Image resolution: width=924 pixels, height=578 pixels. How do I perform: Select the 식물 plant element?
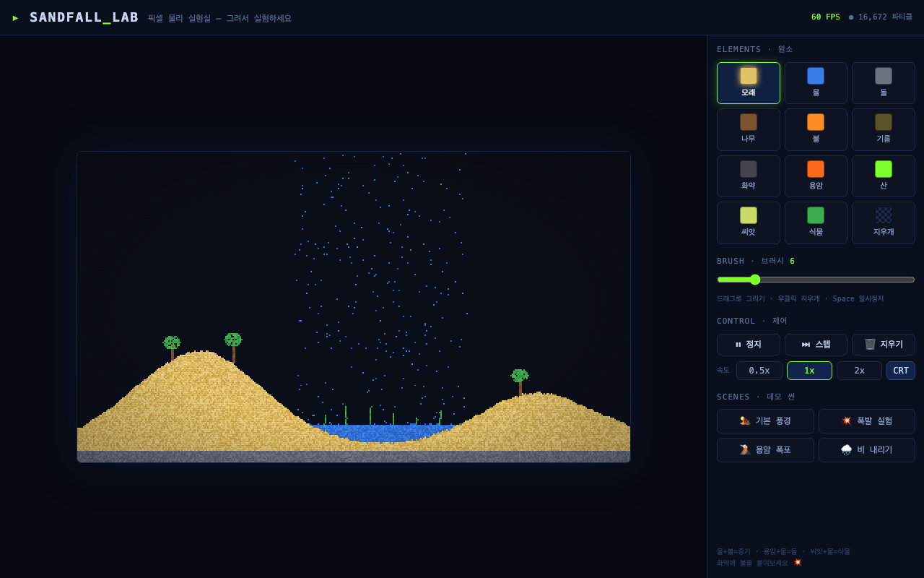click(x=816, y=223)
